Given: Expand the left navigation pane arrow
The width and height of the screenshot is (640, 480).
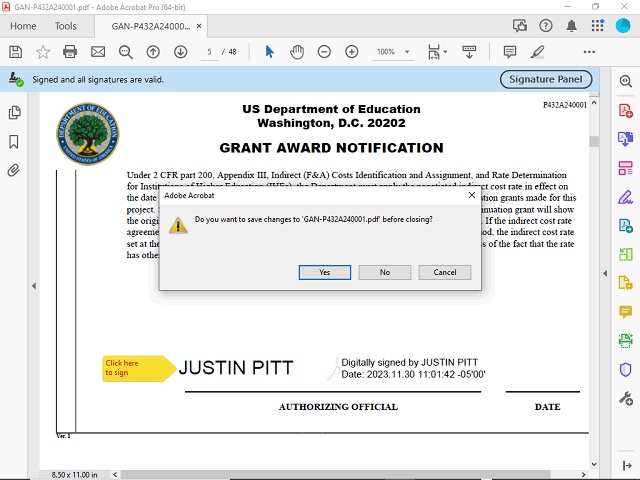Looking at the screenshot, I should pyautogui.click(x=34, y=286).
